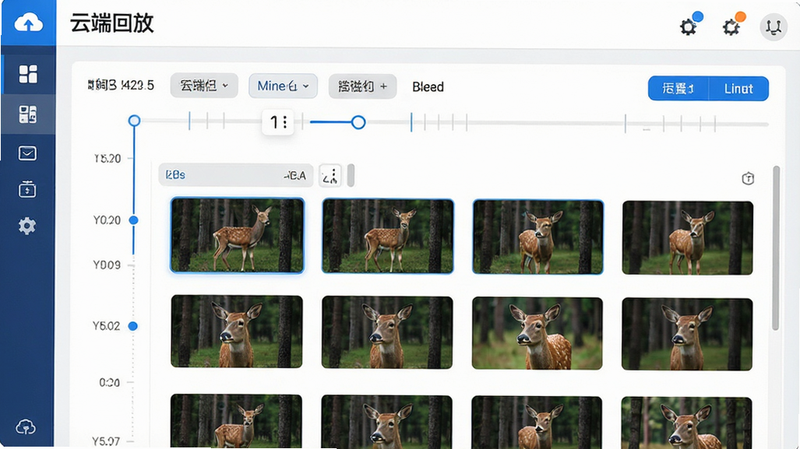Open first deer close-up in second row
Screen dimensions: 800x449
pos(237,332)
